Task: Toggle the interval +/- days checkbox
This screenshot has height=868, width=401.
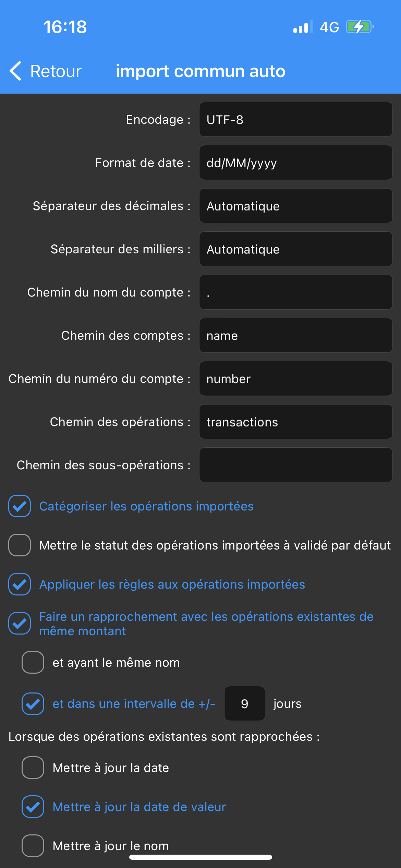Action: coord(33,704)
